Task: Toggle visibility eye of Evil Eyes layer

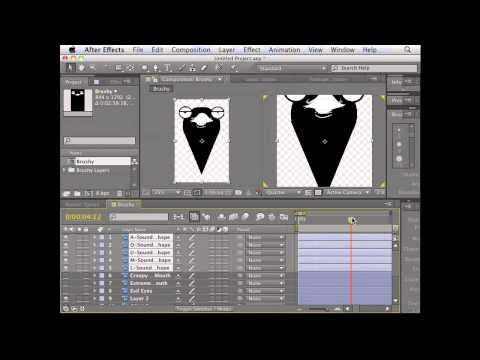Action: 66,291
